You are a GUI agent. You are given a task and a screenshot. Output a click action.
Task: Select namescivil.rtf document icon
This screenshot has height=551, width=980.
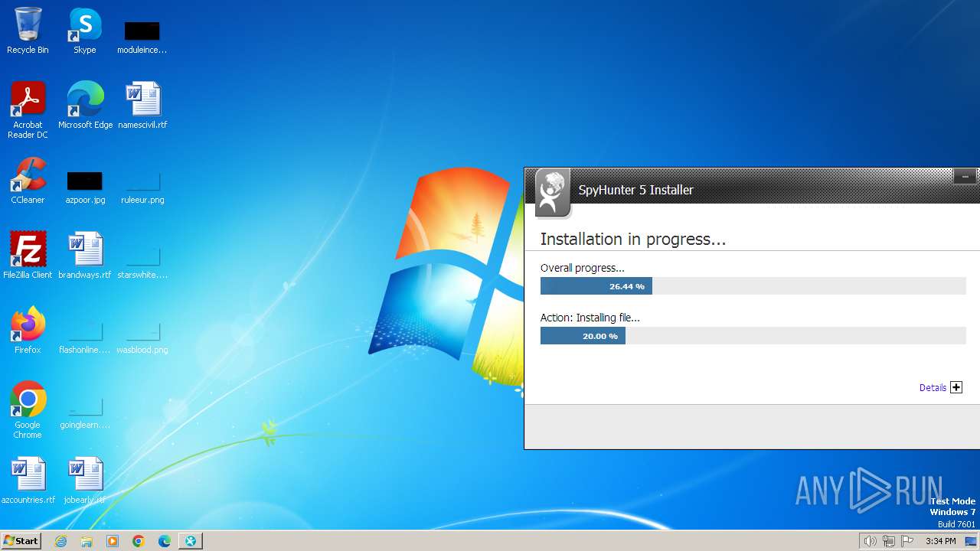142,105
